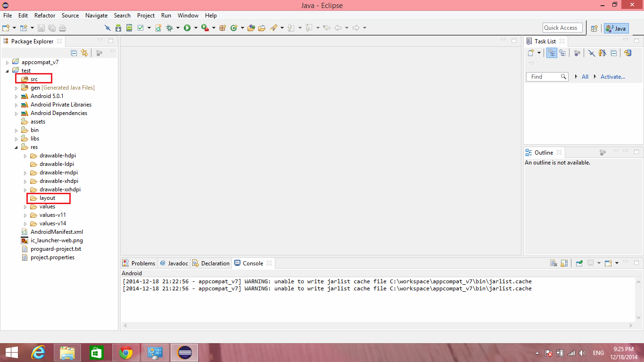Screen dimensions: 644x362
Task: Click the Debug bug icon
Action: click(170, 28)
